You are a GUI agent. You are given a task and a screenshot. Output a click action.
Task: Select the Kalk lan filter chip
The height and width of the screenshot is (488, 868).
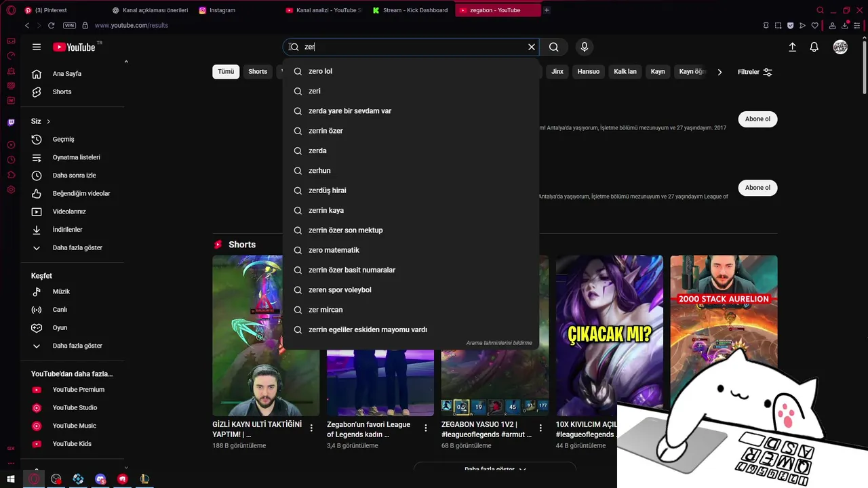click(x=625, y=71)
